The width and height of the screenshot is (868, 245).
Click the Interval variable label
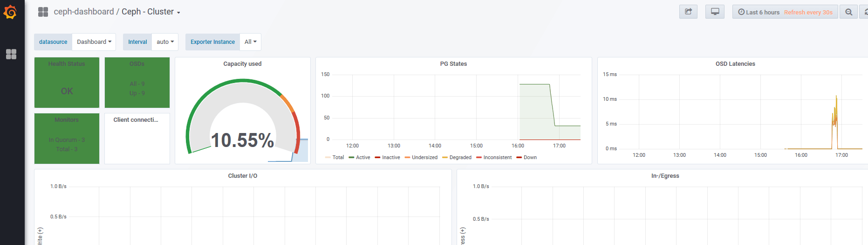coord(137,42)
